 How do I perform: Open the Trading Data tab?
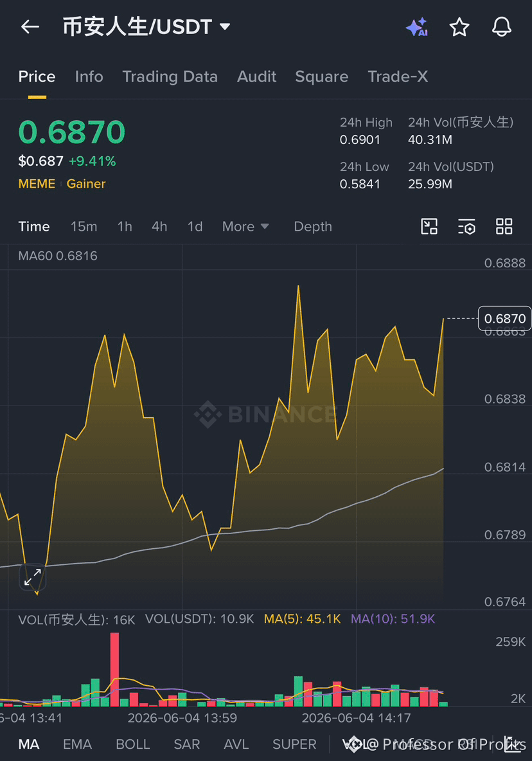pyautogui.click(x=170, y=76)
